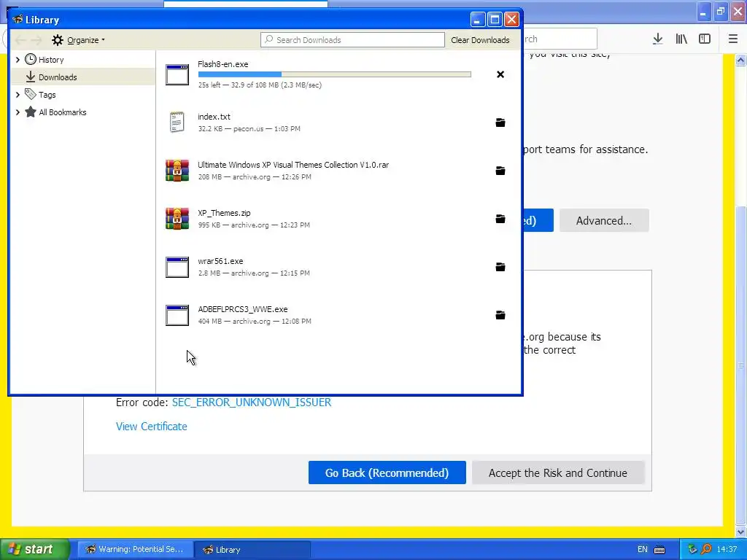
Task: Select History label in the sidebar
Action: [51, 60]
